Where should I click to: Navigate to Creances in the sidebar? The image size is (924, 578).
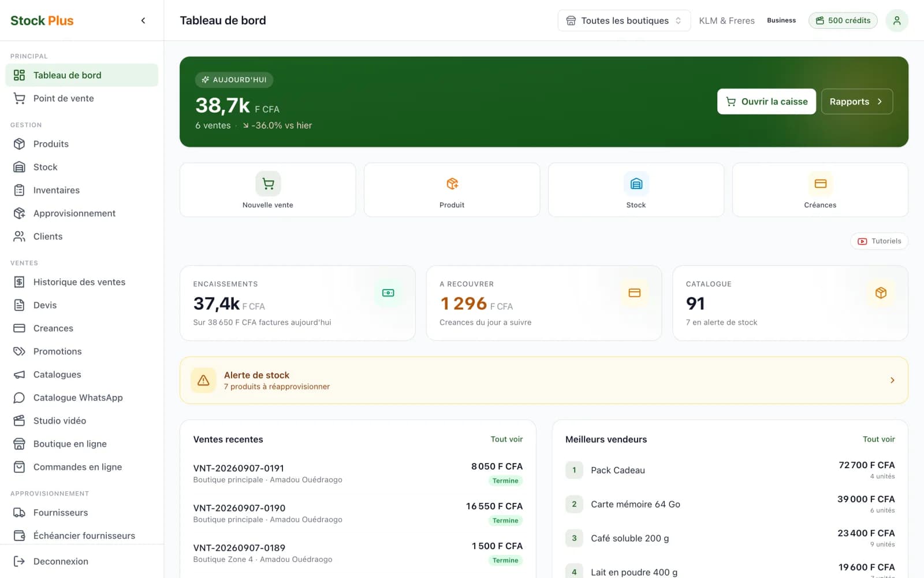point(81,328)
